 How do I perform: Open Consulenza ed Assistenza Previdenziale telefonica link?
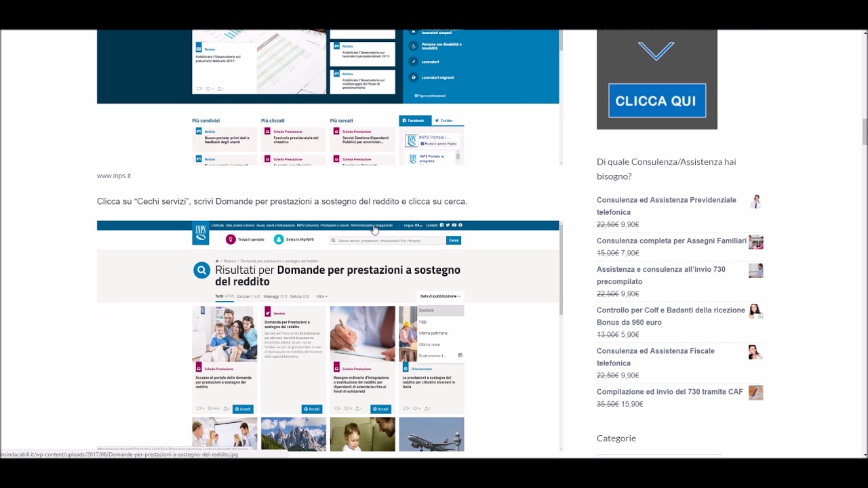click(666, 206)
